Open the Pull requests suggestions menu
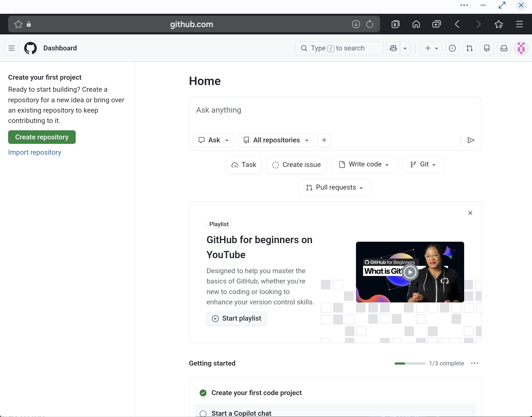Image resolution: width=532 pixels, height=417 pixels. (335, 188)
